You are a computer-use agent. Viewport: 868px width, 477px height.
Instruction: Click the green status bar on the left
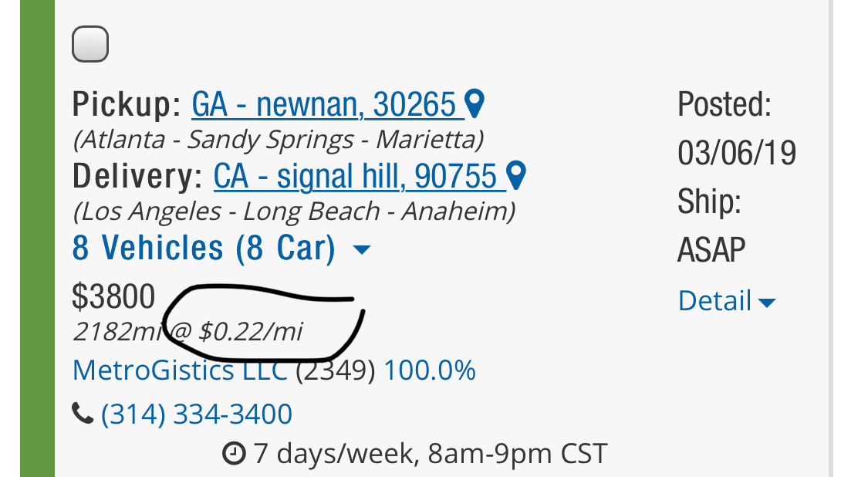37,238
